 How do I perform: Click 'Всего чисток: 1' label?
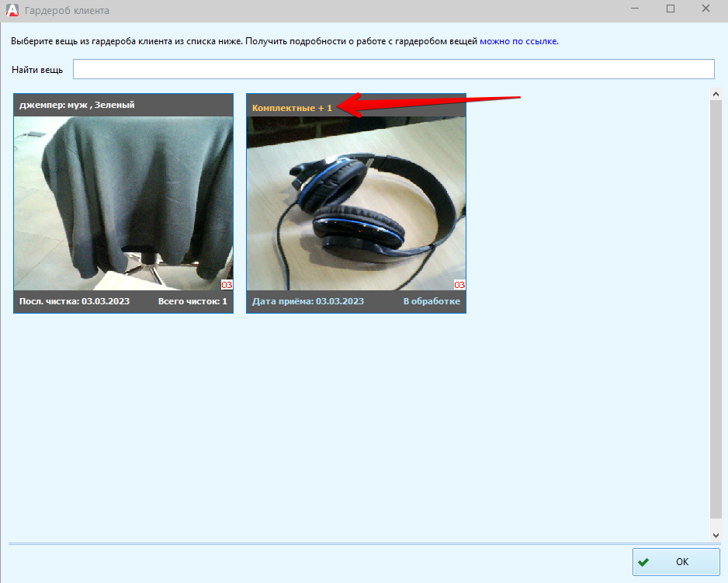[x=192, y=301]
